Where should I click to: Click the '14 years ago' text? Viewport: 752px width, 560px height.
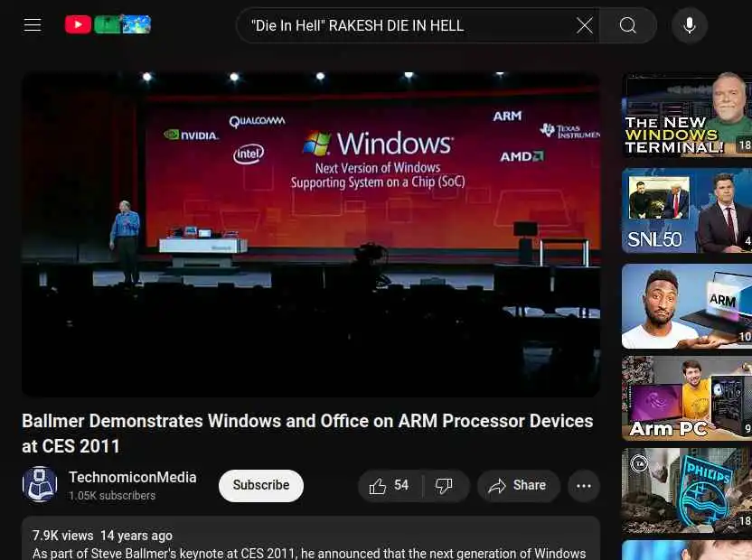click(136, 536)
